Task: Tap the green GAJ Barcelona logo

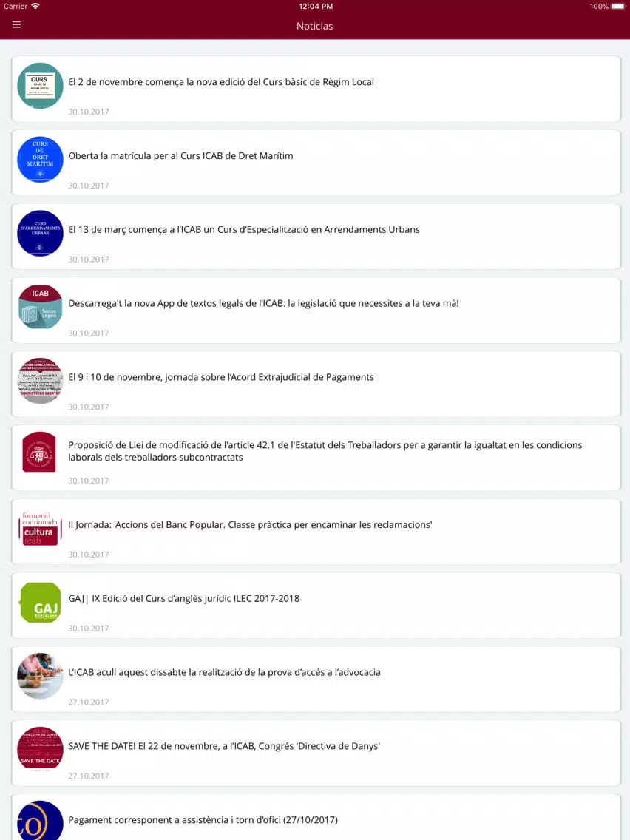Action: pos(40,603)
